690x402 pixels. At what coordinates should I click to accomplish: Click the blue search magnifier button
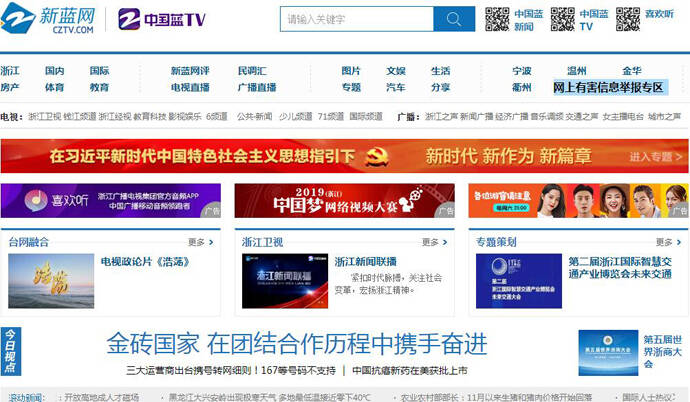[454, 19]
